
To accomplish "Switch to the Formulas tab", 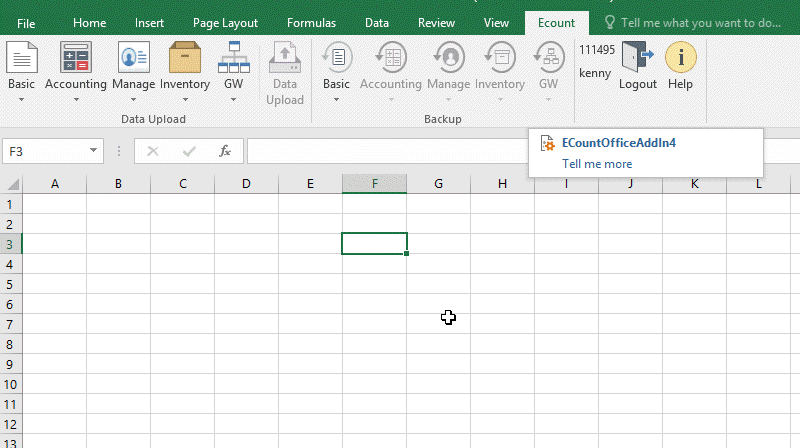I will click(311, 23).
